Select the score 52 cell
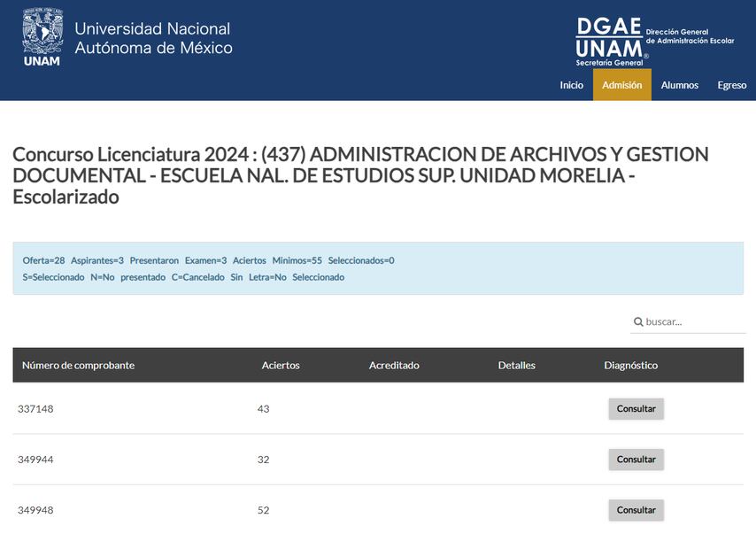 [263, 510]
